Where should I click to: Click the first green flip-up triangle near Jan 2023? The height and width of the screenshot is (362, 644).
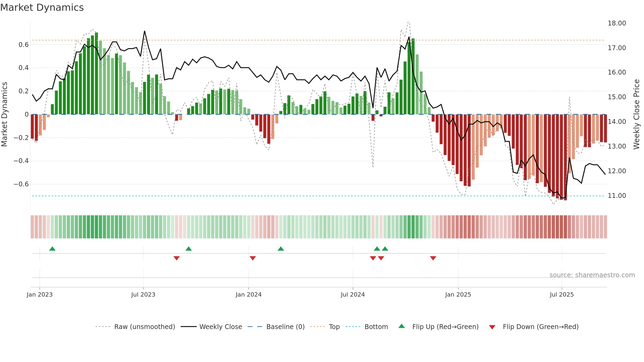pyautogui.click(x=52, y=249)
